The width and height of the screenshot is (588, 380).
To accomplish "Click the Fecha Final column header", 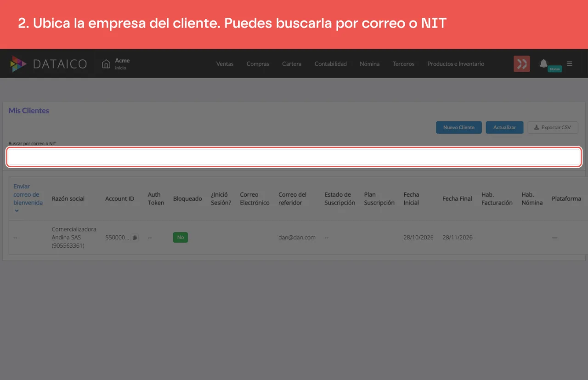I will tap(457, 199).
